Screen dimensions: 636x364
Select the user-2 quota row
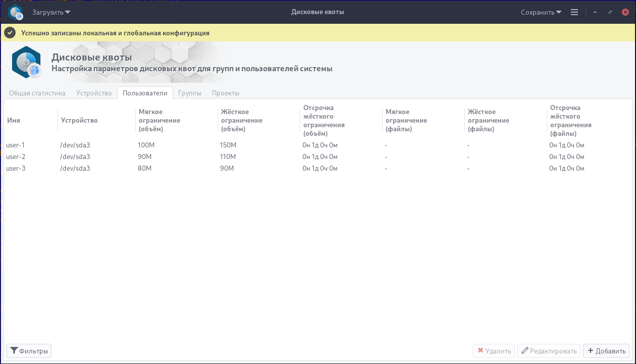(16, 157)
